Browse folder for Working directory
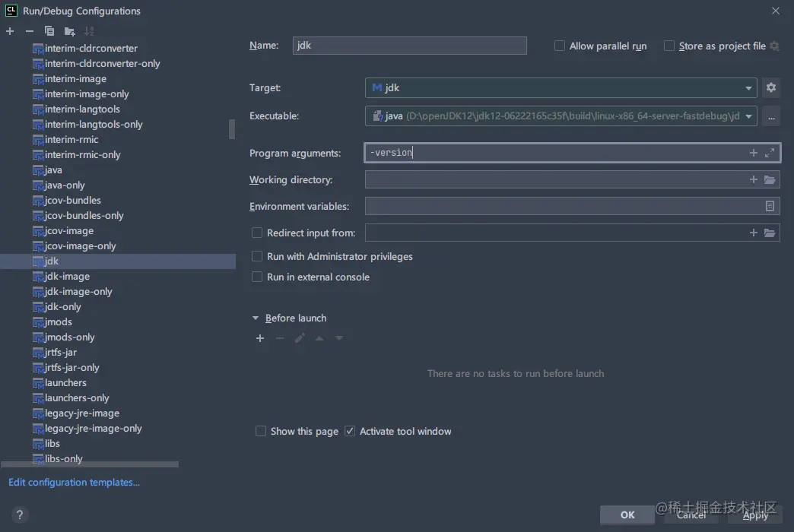Image resolution: width=794 pixels, height=532 pixels. pyautogui.click(x=770, y=179)
